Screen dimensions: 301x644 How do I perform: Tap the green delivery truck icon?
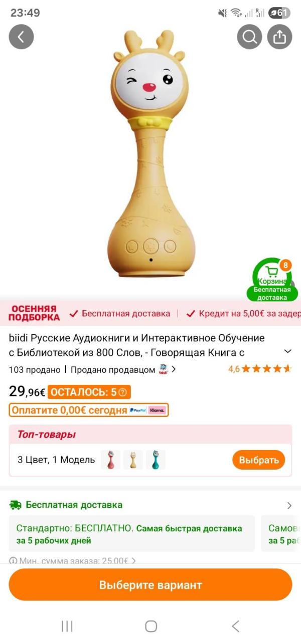(16, 505)
